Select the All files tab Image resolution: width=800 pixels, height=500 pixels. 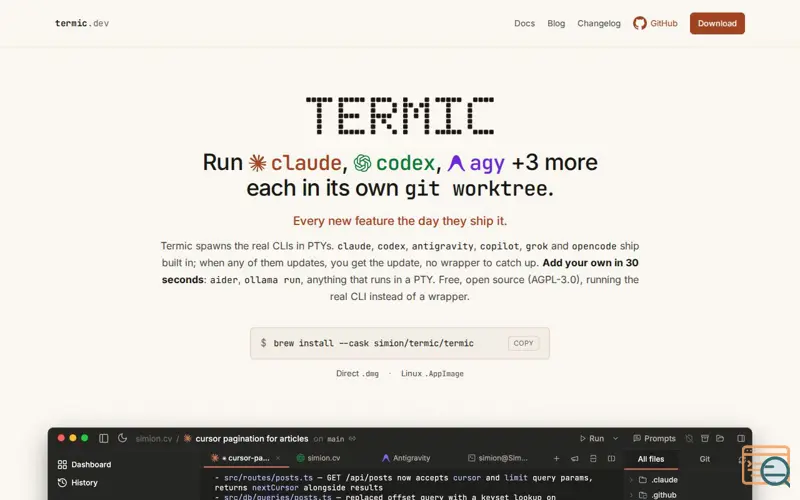pos(651,459)
